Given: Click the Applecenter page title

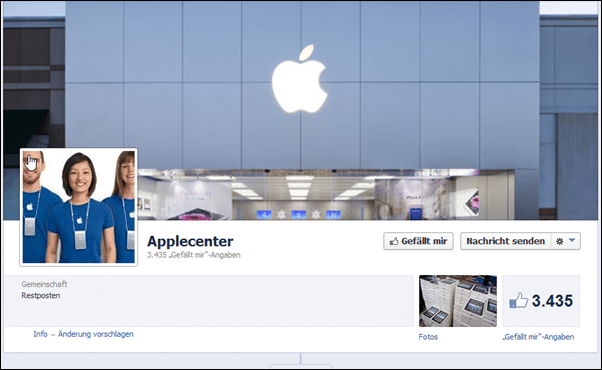Looking at the screenshot, I should tap(190, 241).
